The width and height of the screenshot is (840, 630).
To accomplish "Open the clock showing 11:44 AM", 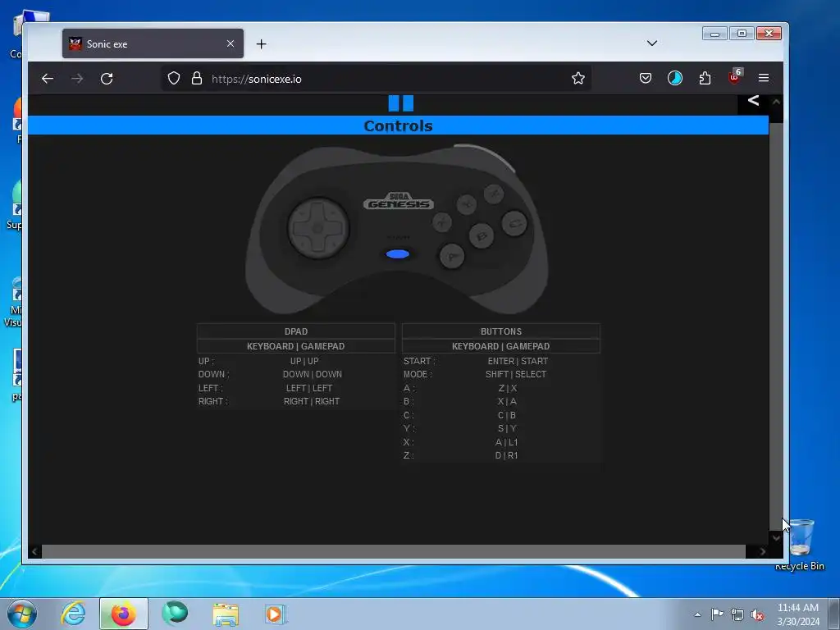I will point(798,614).
